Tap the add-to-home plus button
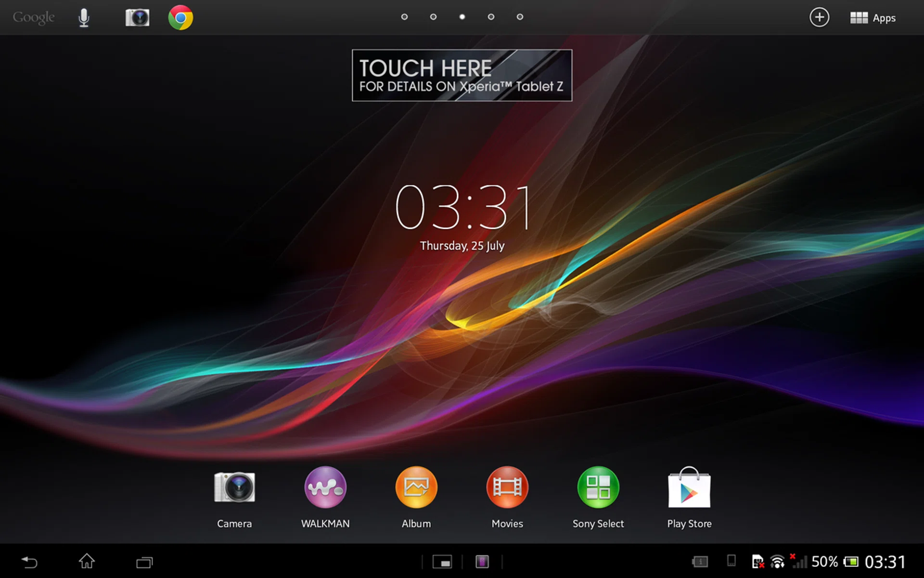The height and width of the screenshot is (578, 924). [819, 18]
